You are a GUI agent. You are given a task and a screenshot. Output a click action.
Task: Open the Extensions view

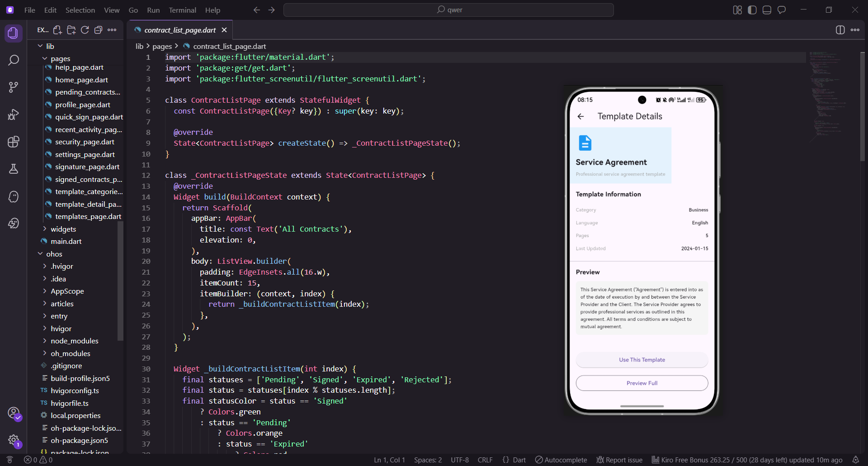[13, 142]
